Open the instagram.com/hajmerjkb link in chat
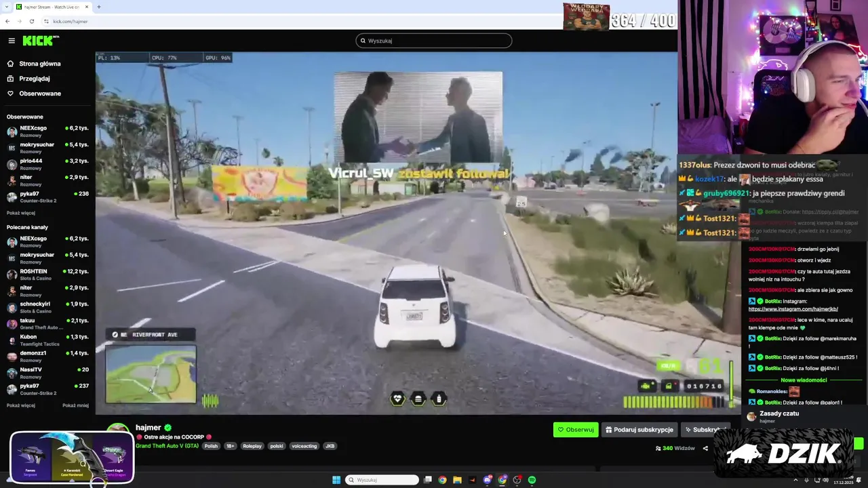This screenshot has width=868, height=488. click(793, 309)
